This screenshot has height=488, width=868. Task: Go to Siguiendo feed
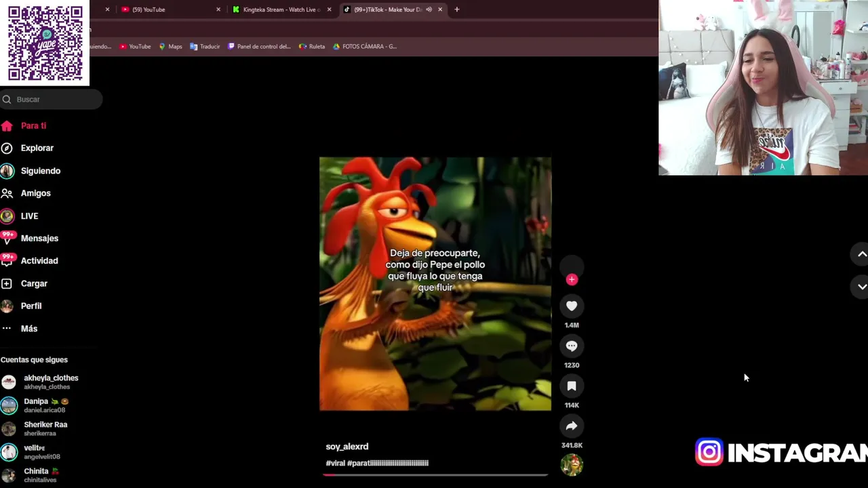[40, 171]
